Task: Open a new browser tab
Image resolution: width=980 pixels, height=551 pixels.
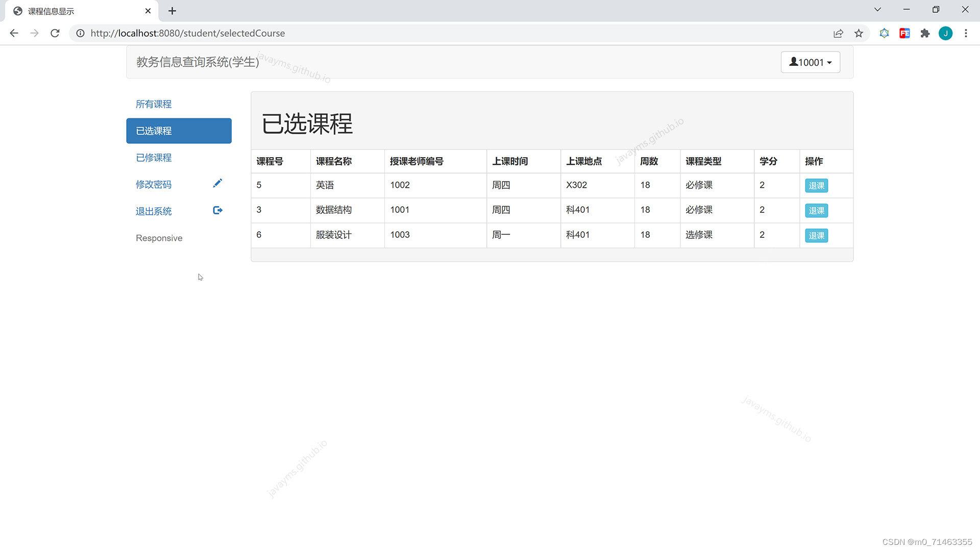Action: [x=172, y=11]
